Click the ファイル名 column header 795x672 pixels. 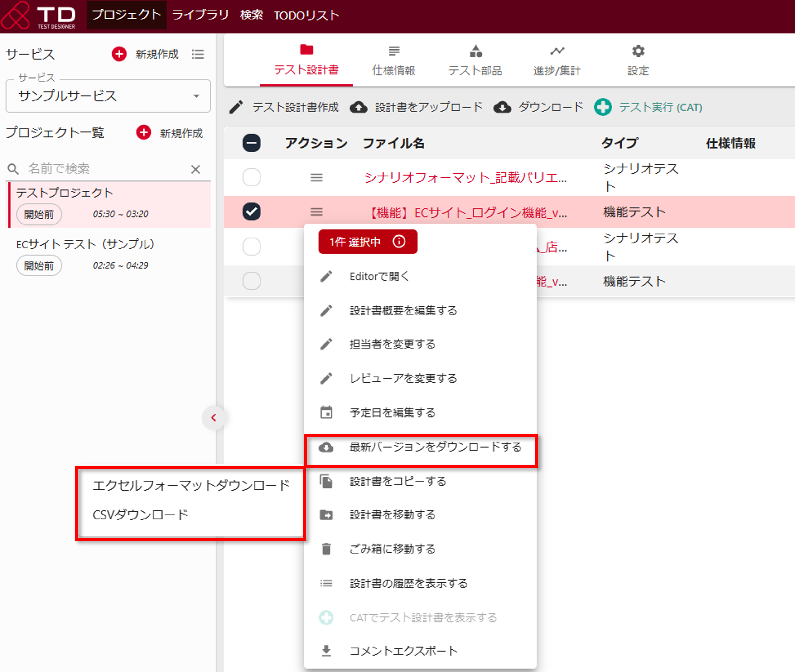(x=393, y=143)
